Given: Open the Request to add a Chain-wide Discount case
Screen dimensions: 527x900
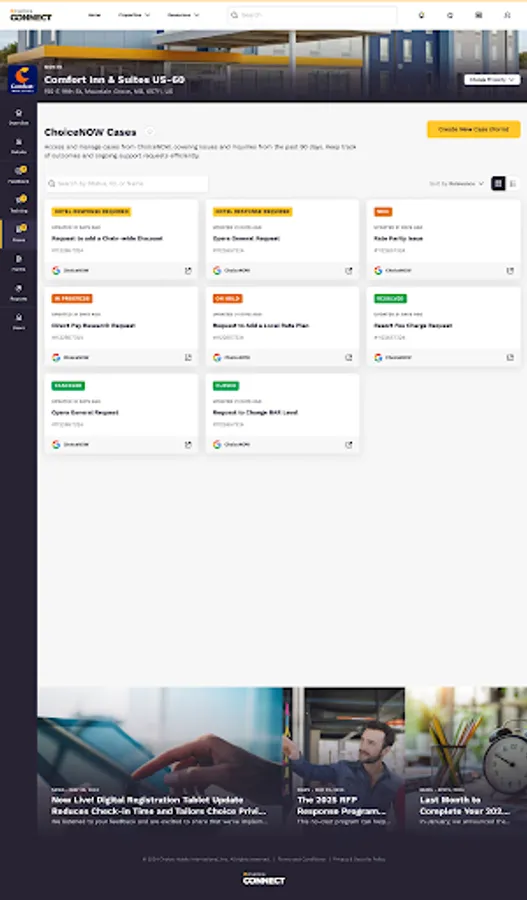Looking at the screenshot, I should (x=107, y=238).
